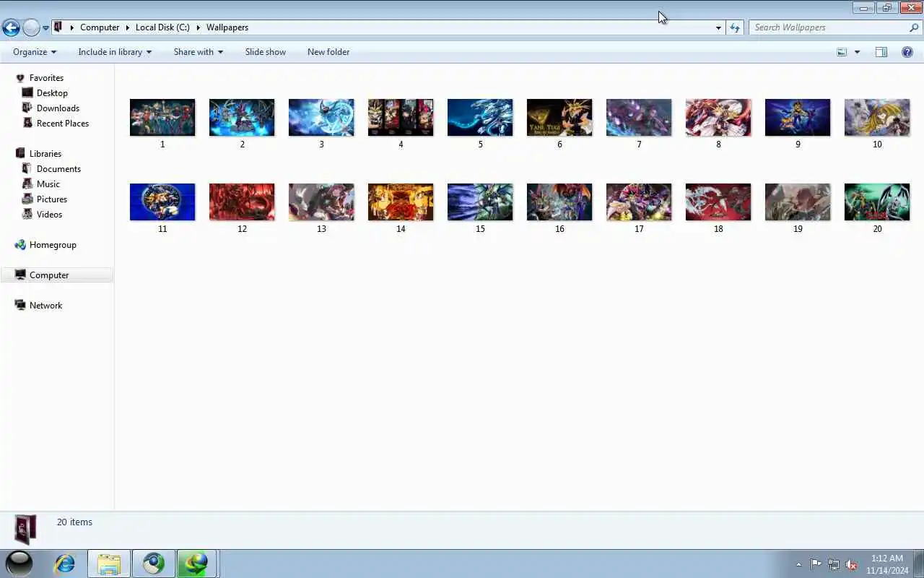Click Computer in the address breadcrumb
The width and height of the screenshot is (924, 578).
point(100,27)
